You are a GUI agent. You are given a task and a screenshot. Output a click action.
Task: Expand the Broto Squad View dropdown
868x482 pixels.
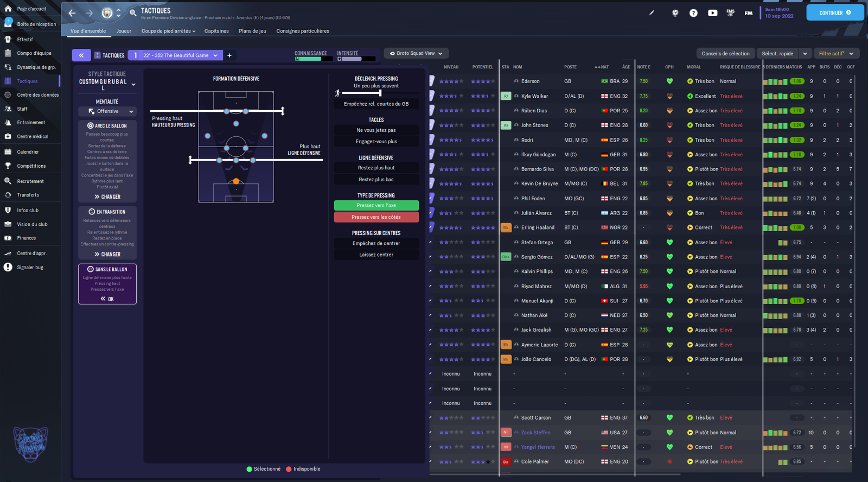[x=416, y=53]
